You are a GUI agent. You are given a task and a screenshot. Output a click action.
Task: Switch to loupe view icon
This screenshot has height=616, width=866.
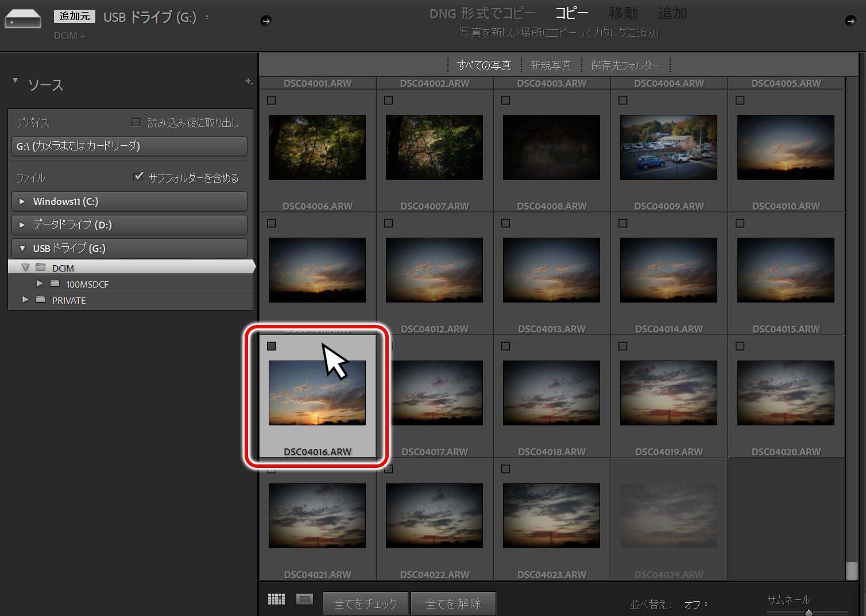tap(304, 599)
